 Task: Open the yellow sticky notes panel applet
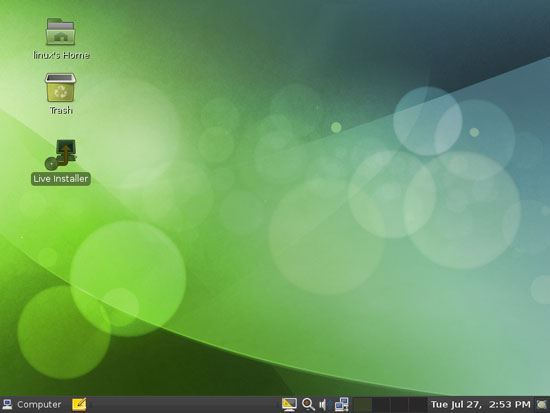79,404
